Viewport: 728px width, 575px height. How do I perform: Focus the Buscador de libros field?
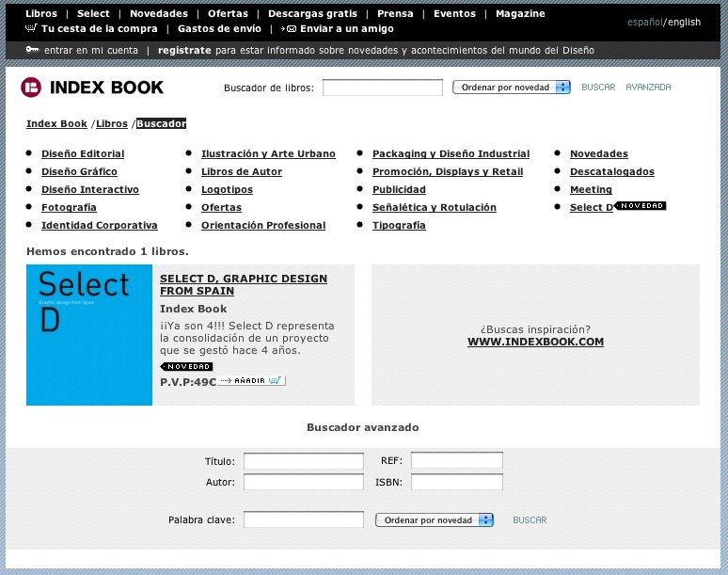coord(383,88)
